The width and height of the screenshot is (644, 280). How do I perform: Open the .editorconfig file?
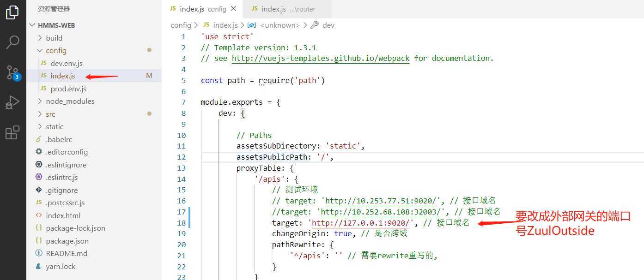pyautogui.click(x=94, y=152)
